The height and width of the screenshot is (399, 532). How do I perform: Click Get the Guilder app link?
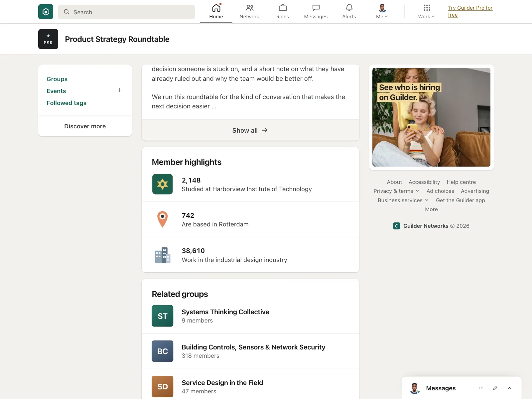point(461,200)
